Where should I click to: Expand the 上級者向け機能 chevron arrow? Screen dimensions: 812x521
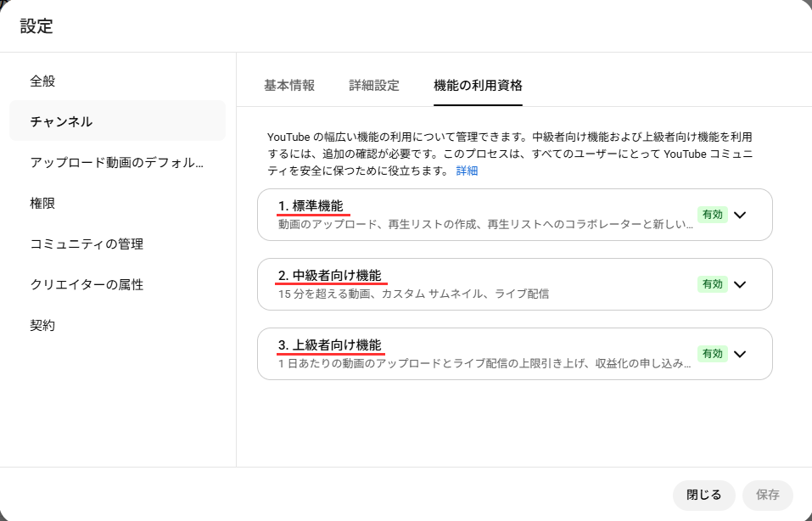(x=740, y=354)
